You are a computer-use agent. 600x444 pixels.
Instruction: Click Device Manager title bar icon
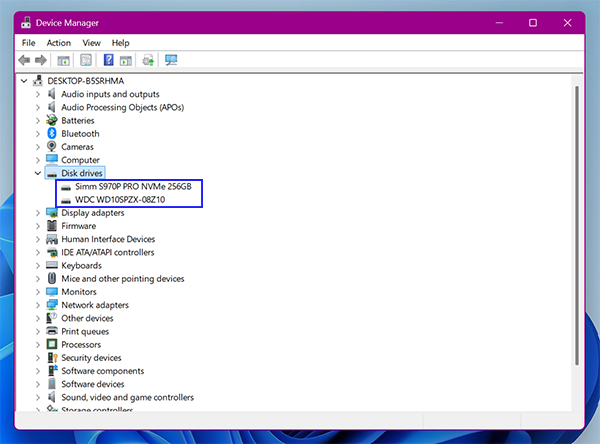26,23
